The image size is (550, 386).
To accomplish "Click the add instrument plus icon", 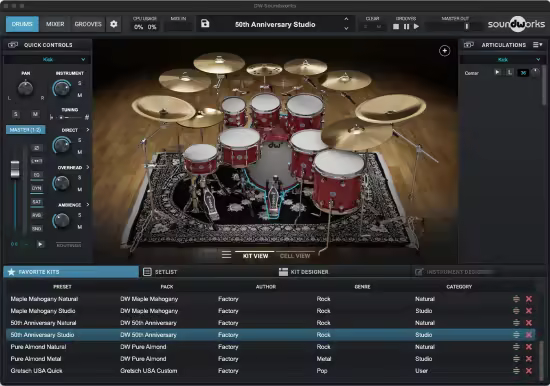I will pos(445,51).
